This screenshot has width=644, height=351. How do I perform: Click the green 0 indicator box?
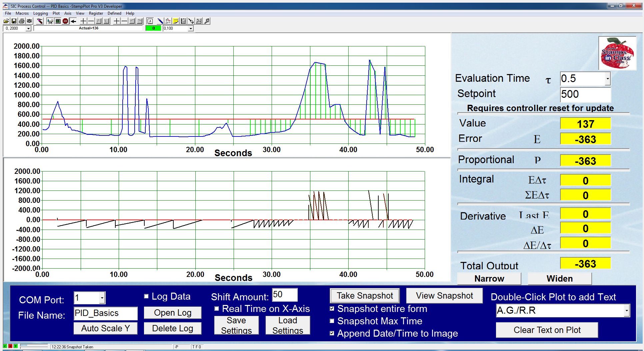point(153,28)
